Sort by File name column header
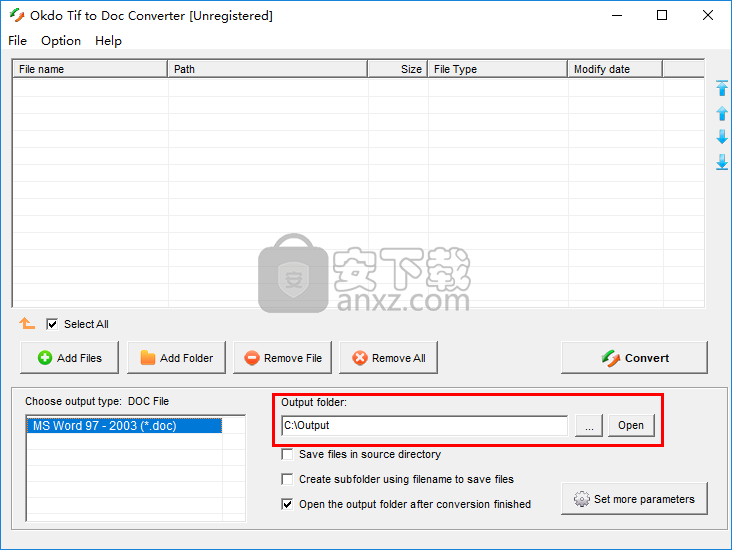Screen dimensions: 732x550 (90, 69)
